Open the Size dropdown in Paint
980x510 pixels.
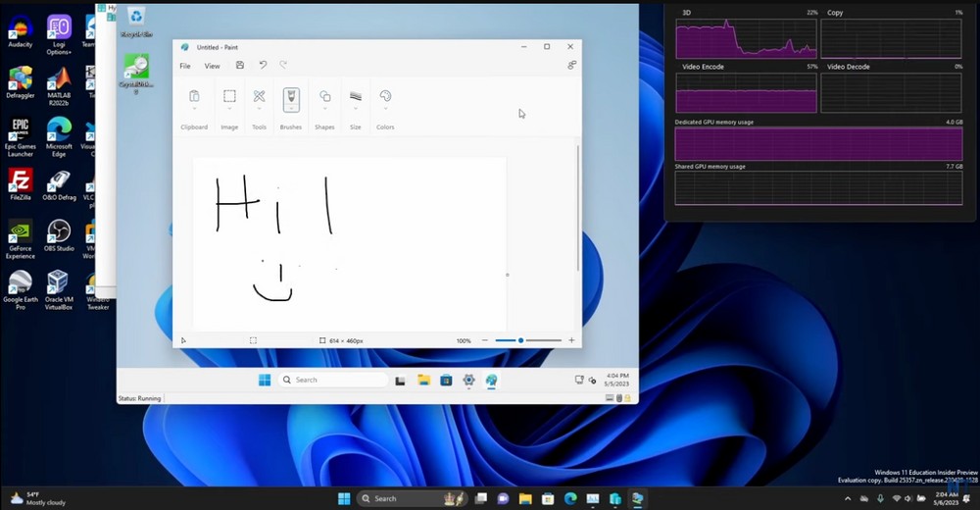(x=355, y=108)
